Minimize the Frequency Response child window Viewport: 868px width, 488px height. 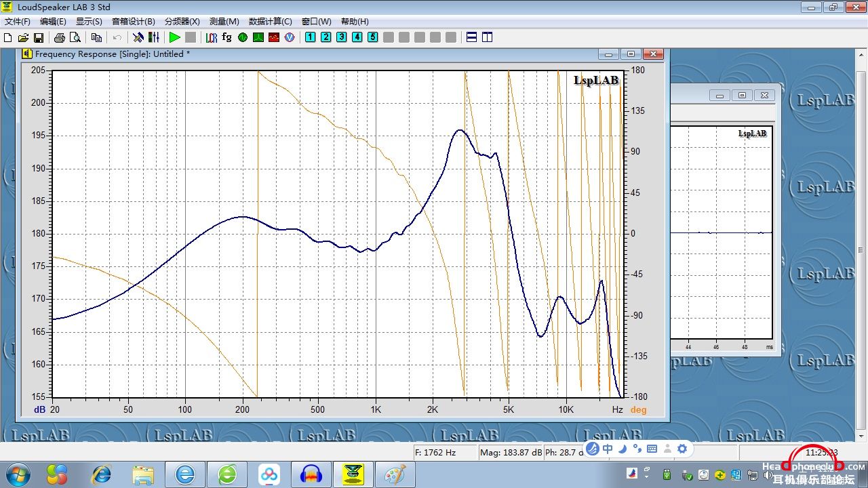[x=608, y=54]
